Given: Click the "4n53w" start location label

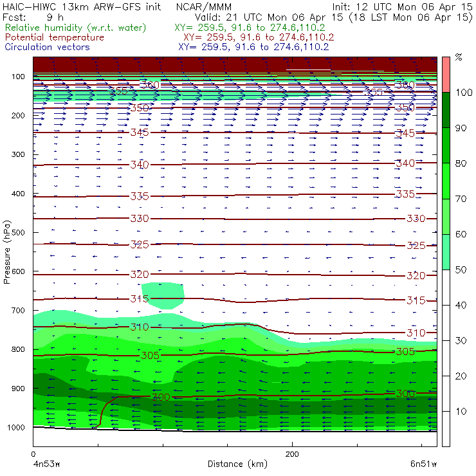Looking at the screenshot, I should [47, 464].
